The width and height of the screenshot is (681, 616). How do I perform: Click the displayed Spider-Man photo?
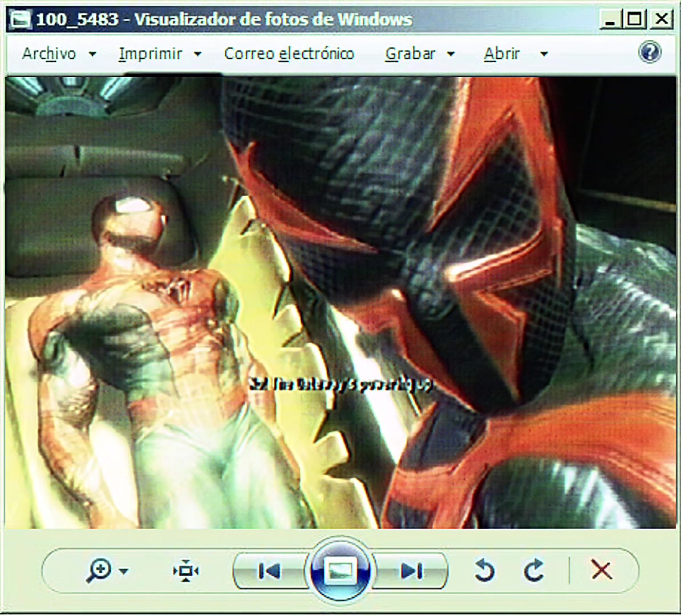coord(340,302)
